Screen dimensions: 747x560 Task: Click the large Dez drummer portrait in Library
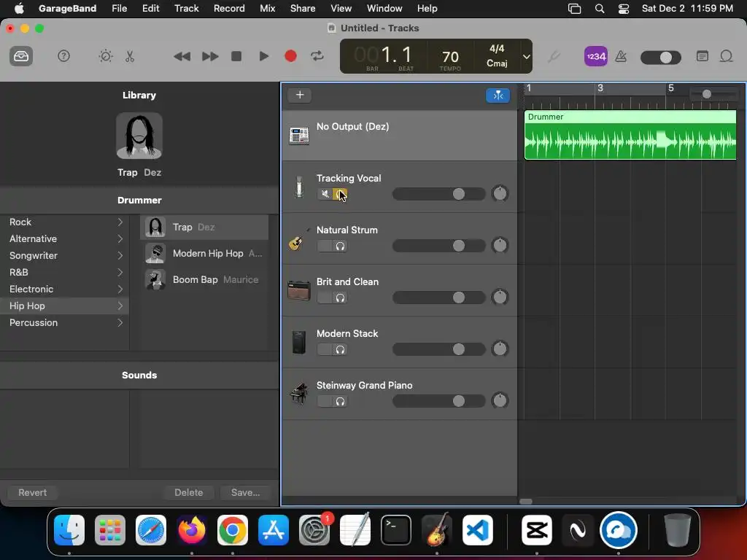pos(139,136)
